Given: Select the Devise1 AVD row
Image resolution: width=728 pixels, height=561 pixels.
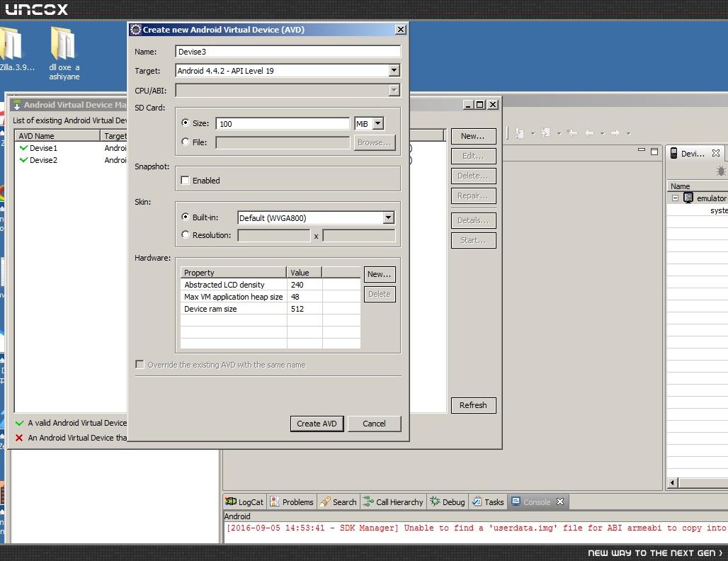Looking at the screenshot, I should (71, 148).
